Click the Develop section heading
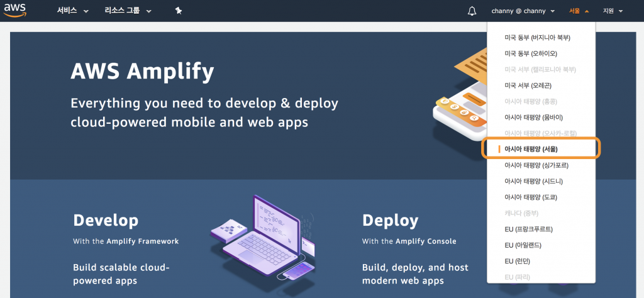Screen dimensions: 644x298 [x=106, y=221]
